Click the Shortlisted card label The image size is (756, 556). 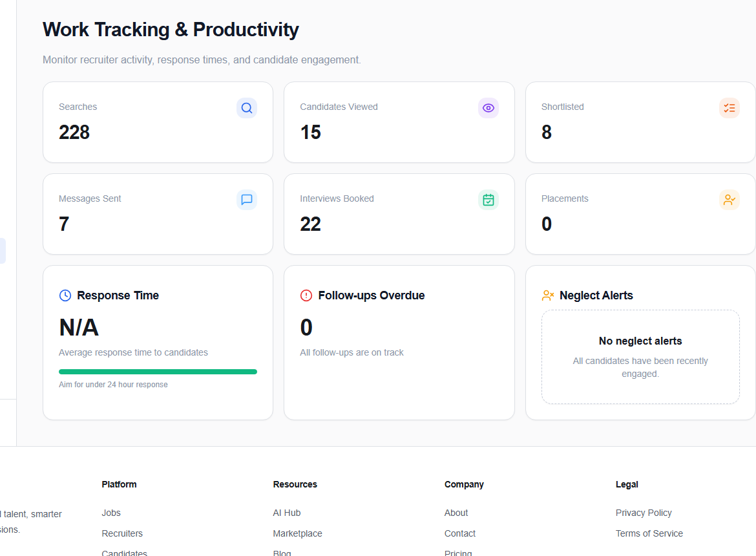562,107
